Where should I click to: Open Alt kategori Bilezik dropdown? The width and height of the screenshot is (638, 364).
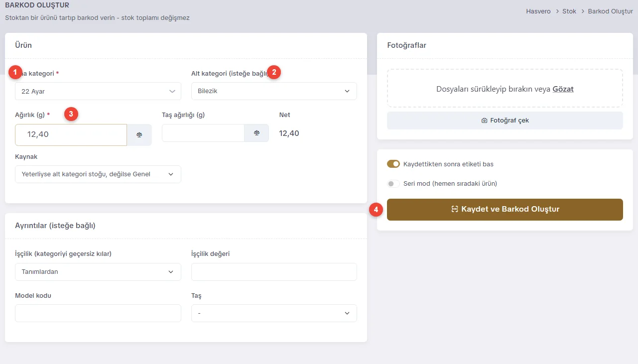[274, 91]
